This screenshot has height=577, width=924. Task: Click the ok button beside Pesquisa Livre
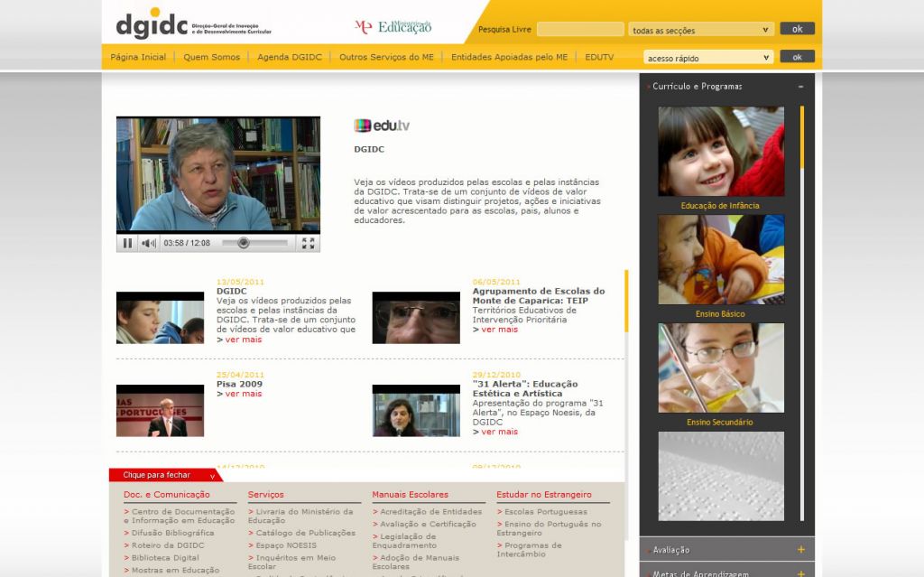point(797,29)
